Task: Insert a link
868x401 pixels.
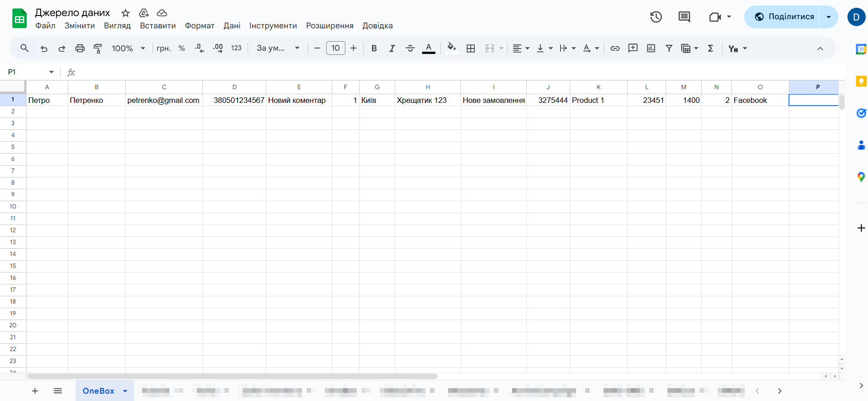Action: point(615,48)
